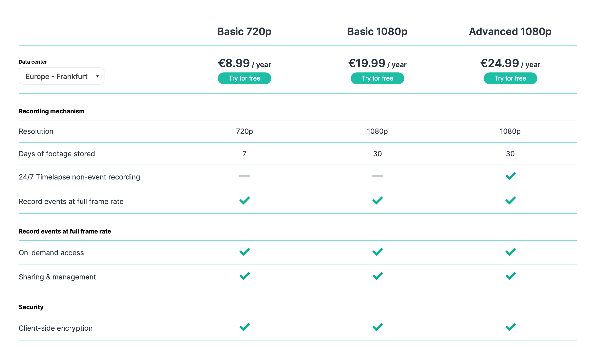Click Basic 1080p timelapse dash icon
591x364 pixels.
pyautogui.click(x=378, y=176)
